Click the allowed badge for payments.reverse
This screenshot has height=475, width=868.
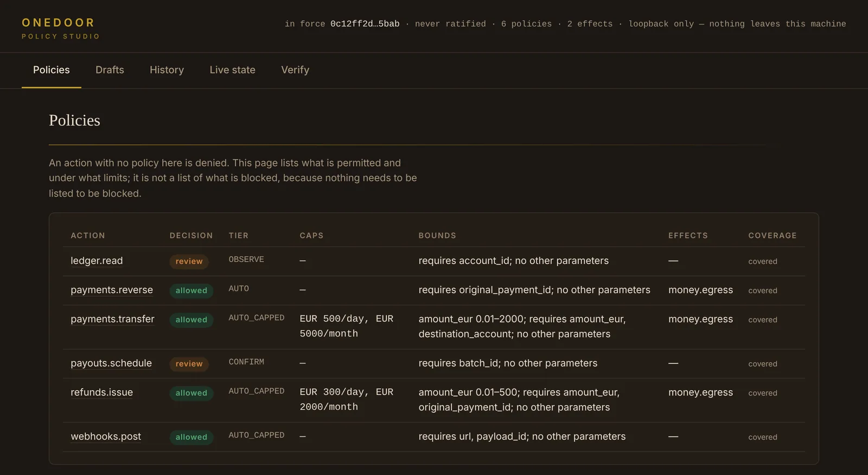192,291
